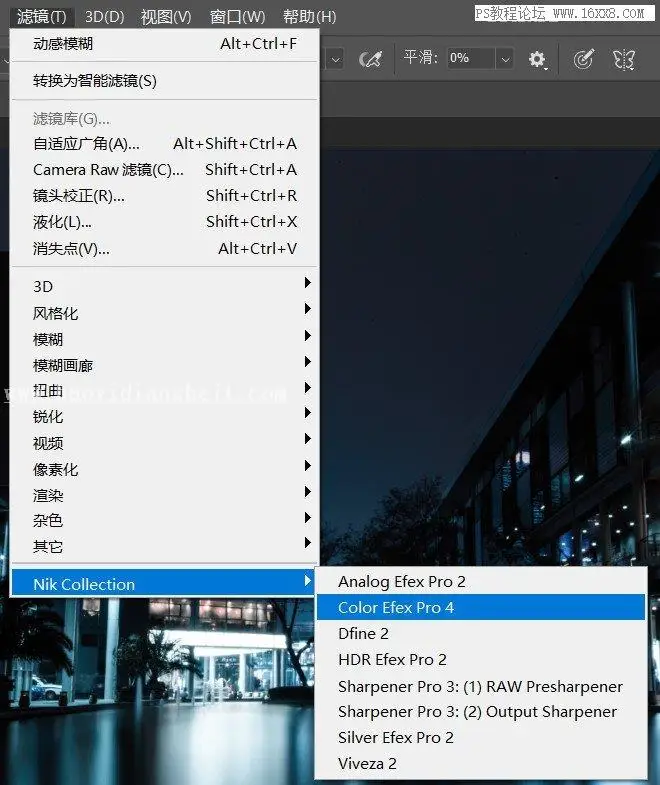
Task: Open the 滤镜(T) menu
Action: 42,17
